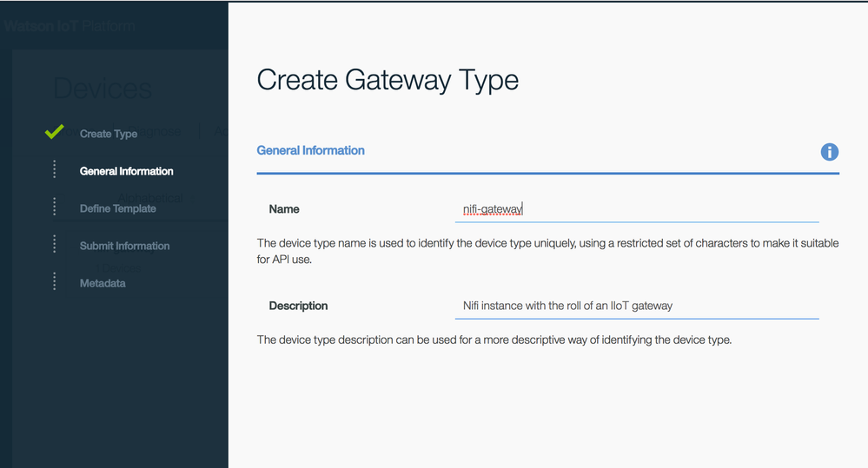Click the device type description help text

click(x=494, y=339)
